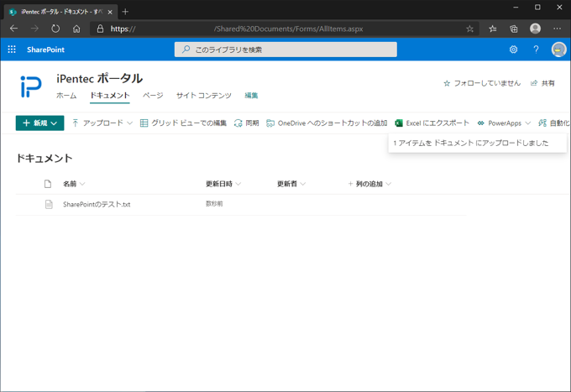The width and height of the screenshot is (571, 392).
Task: Open the SharePoint app launcher grid
Action: pos(12,50)
